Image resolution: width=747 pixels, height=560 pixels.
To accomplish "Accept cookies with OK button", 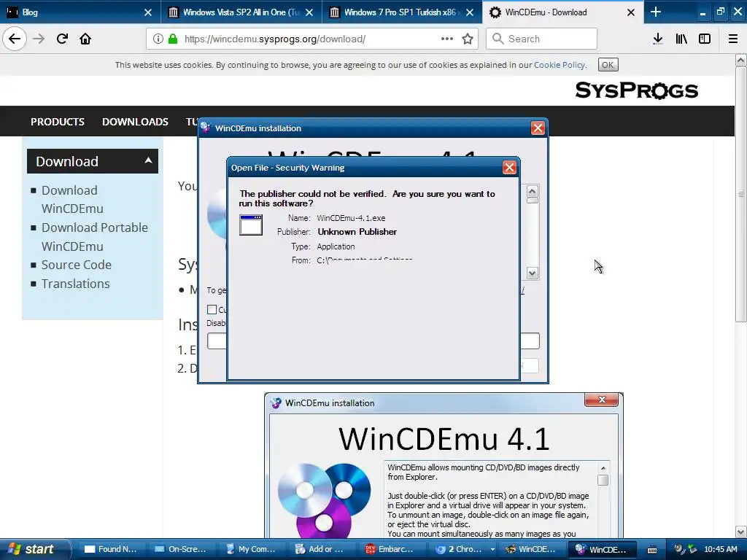I will pos(608,65).
